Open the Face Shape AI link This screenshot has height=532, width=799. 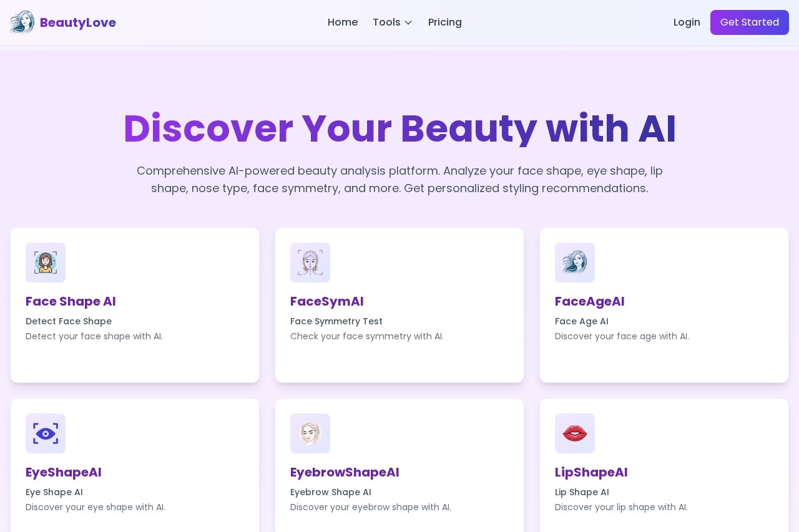click(x=71, y=302)
